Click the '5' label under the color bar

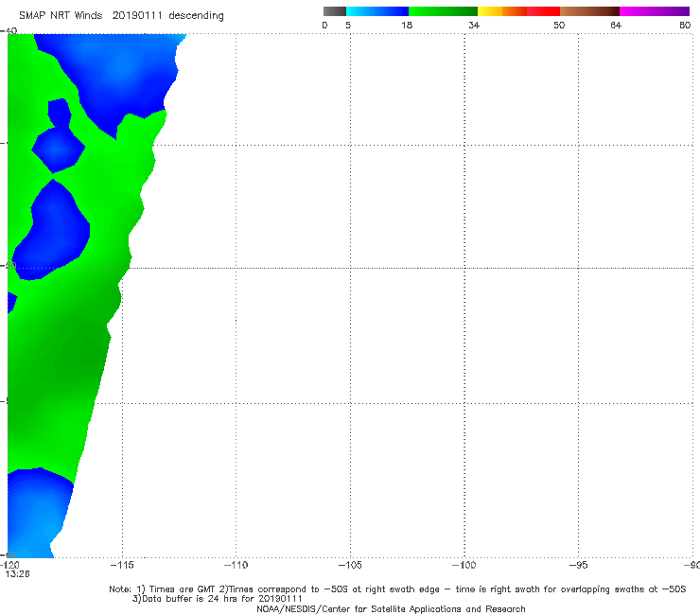pos(348,26)
